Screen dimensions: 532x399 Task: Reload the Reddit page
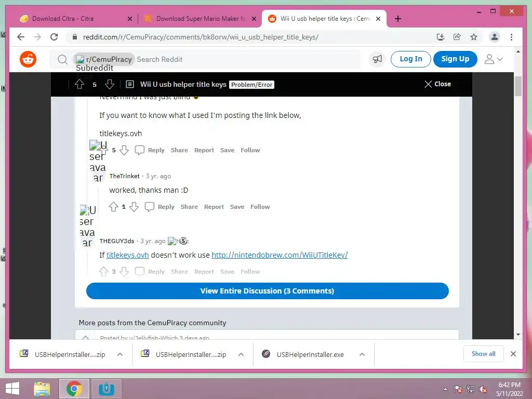pyautogui.click(x=54, y=37)
